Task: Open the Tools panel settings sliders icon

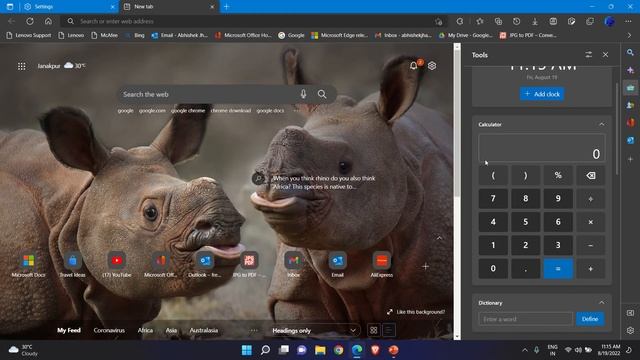Action: pos(588,55)
